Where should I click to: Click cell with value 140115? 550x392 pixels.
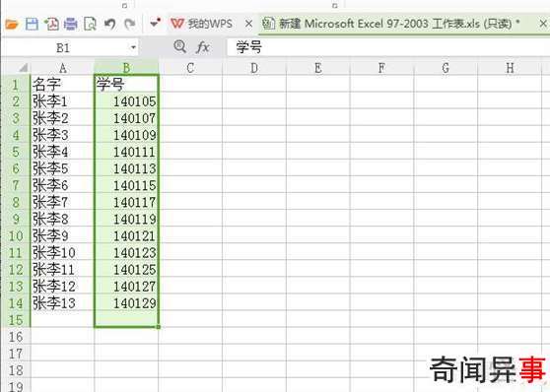[126, 185]
